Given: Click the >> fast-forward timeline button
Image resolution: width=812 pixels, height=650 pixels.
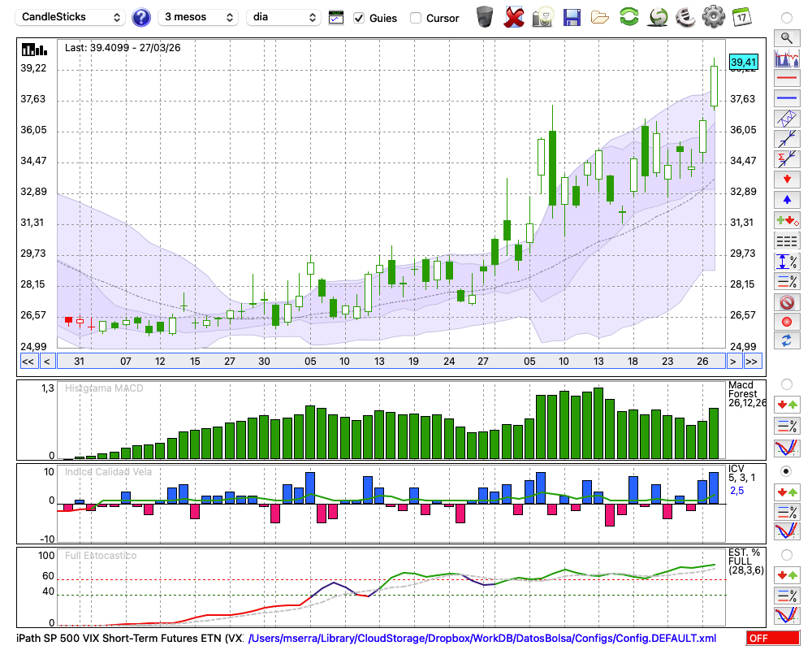Looking at the screenshot, I should tap(753, 361).
